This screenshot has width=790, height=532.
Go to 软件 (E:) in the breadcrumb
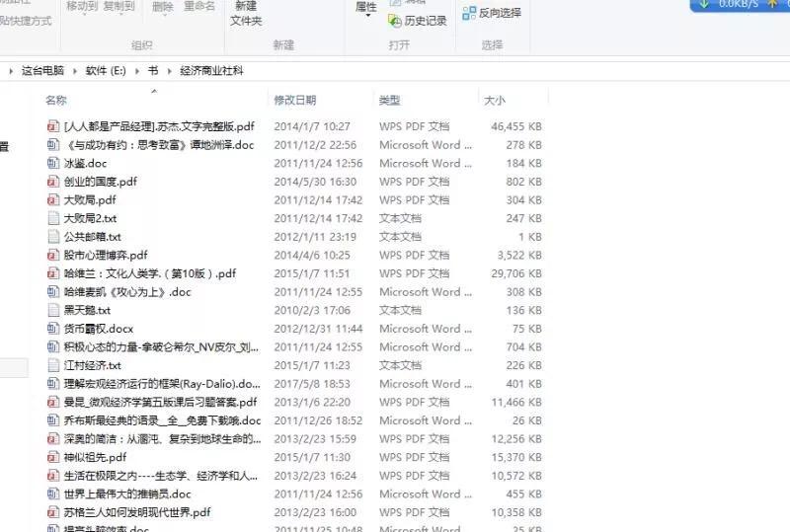tap(106, 70)
